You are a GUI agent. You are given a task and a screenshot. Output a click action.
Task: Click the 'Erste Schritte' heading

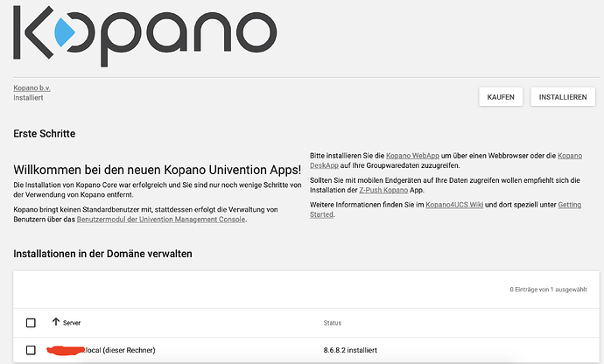pos(45,134)
